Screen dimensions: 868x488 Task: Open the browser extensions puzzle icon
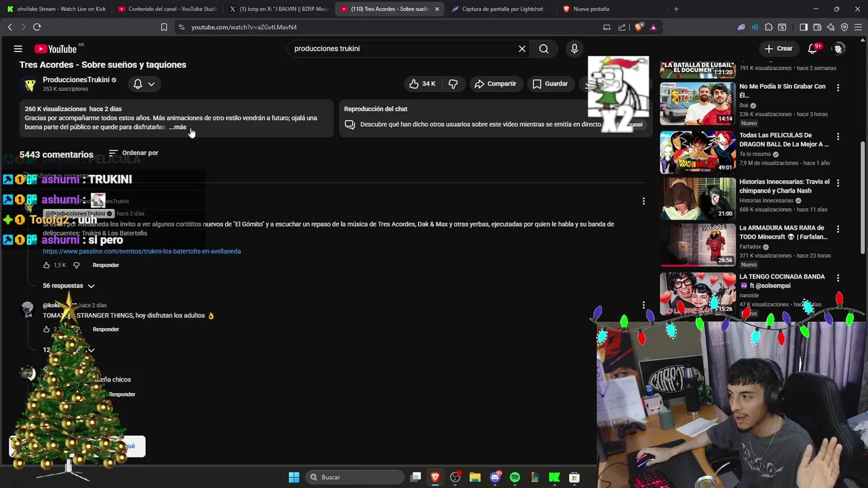click(768, 27)
